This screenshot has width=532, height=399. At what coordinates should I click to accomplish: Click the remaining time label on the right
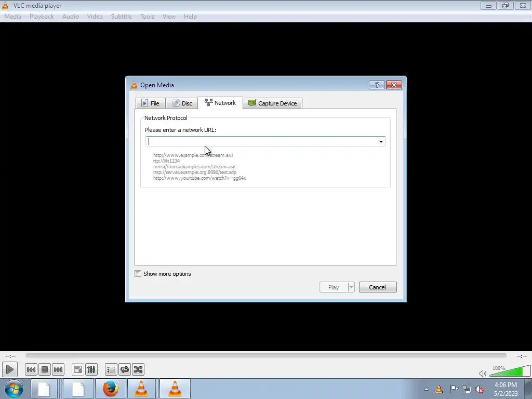point(521,356)
